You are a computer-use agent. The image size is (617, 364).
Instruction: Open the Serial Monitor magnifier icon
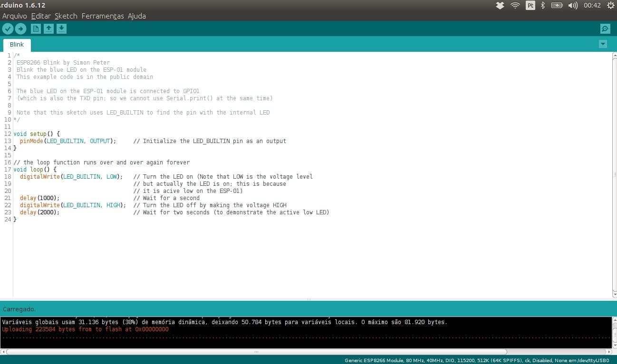(605, 29)
